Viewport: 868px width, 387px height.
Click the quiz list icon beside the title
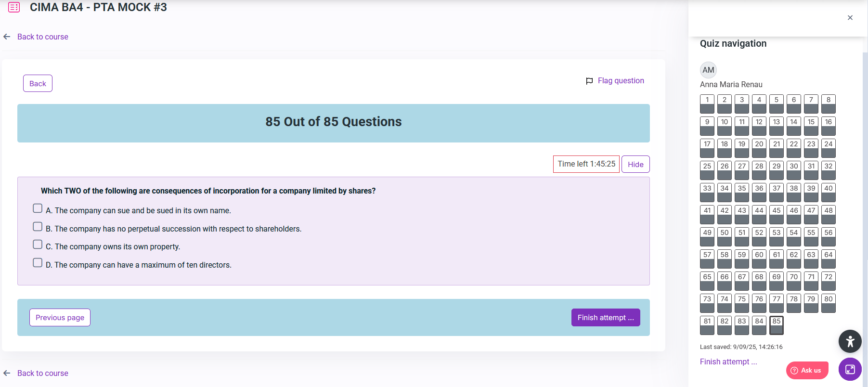(14, 7)
